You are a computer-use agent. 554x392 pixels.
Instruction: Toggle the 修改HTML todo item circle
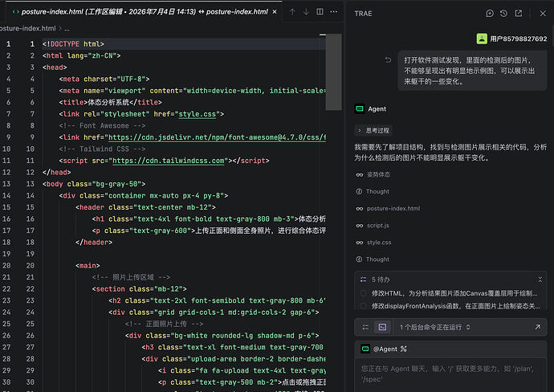coord(363,293)
